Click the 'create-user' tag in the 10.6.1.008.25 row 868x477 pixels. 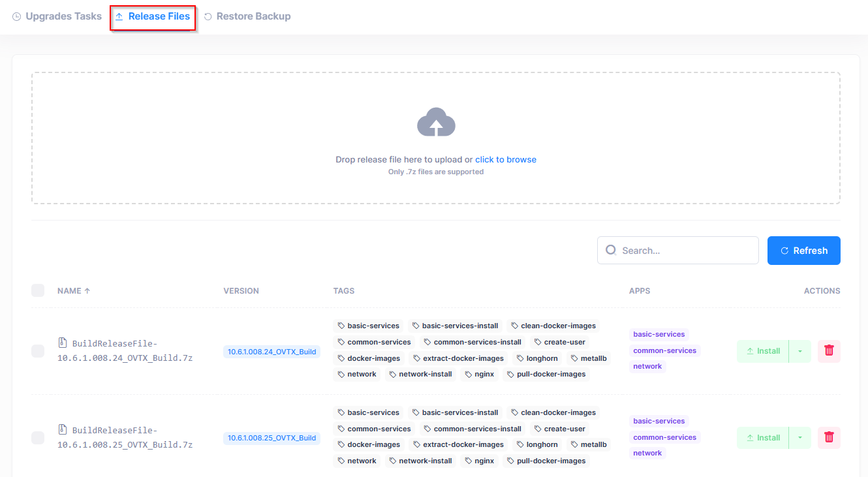point(559,429)
